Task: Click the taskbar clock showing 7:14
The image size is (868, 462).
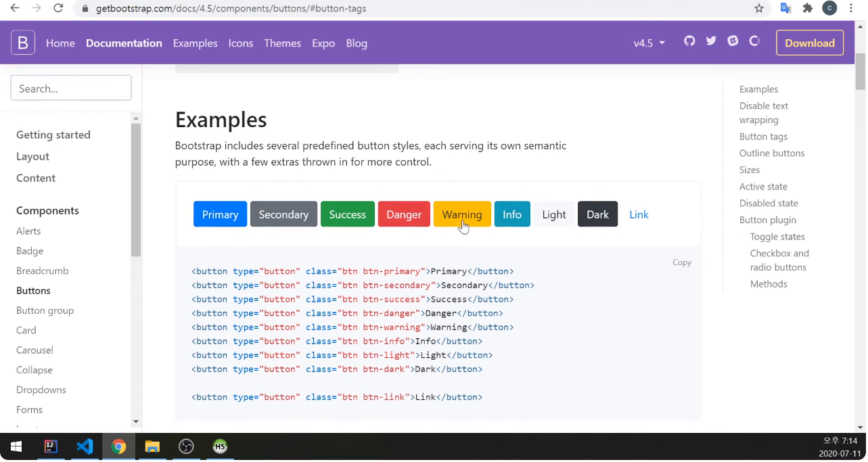Action: 840,441
